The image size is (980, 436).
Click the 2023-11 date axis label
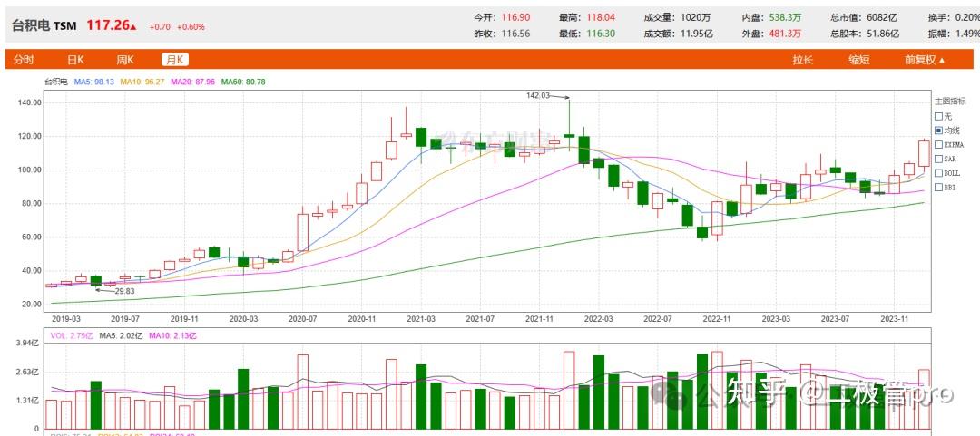[x=895, y=318]
